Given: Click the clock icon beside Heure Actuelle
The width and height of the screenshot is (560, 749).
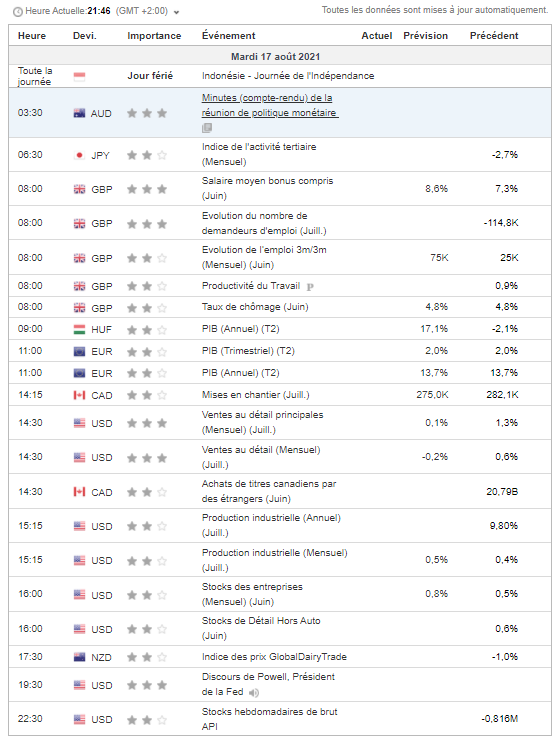Looking at the screenshot, I should pyautogui.click(x=18, y=12).
